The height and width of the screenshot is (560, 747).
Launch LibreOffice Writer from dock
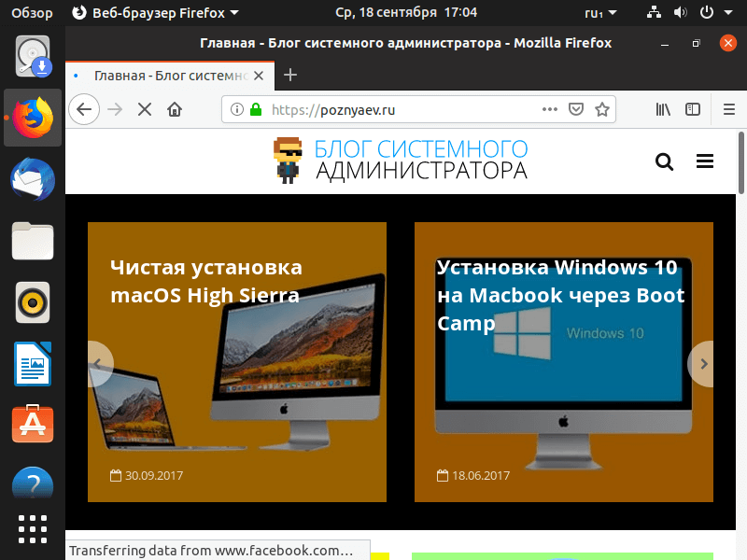coord(33,364)
